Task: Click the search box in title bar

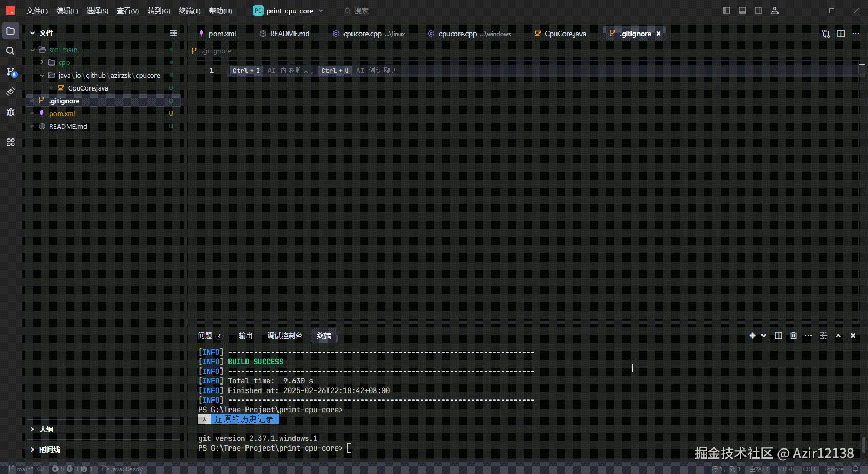Action: 357,11
